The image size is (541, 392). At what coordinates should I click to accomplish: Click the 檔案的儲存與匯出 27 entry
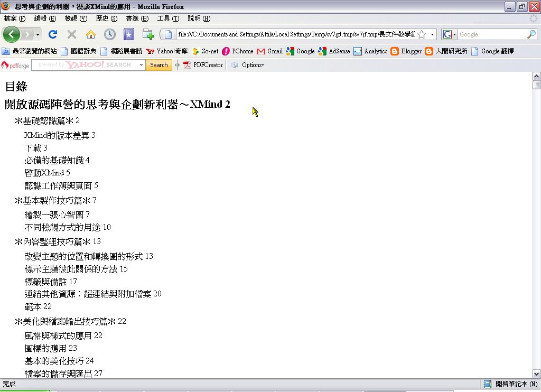click(x=63, y=374)
